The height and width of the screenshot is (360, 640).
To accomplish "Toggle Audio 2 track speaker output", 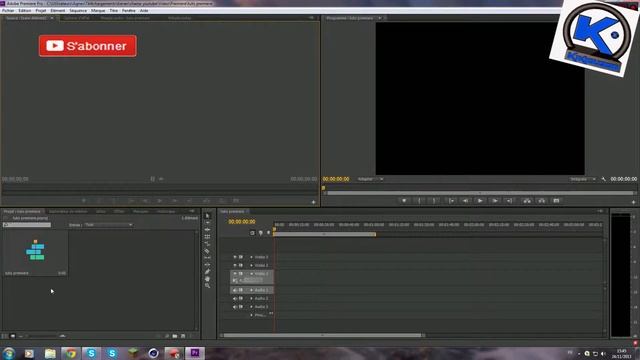I will [x=235, y=298].
